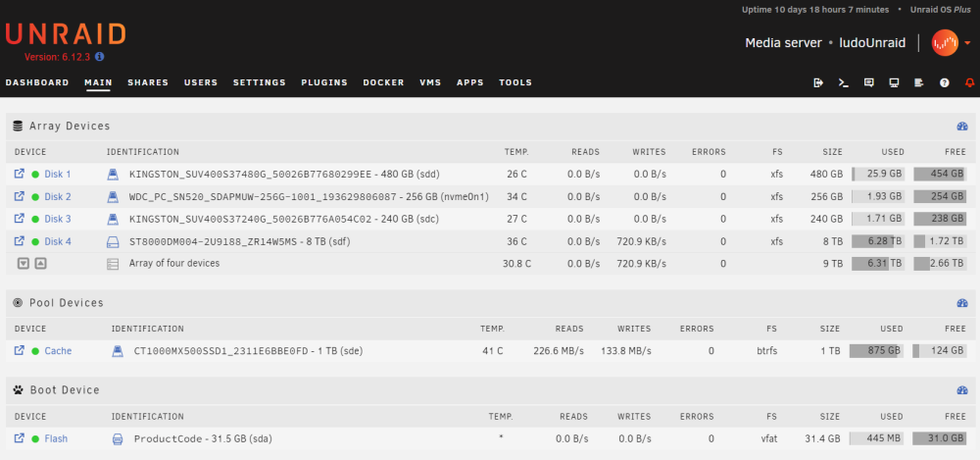Screen dimensions: 980x460
Task: Open the Flash device settings link
Action: point(56,438)
